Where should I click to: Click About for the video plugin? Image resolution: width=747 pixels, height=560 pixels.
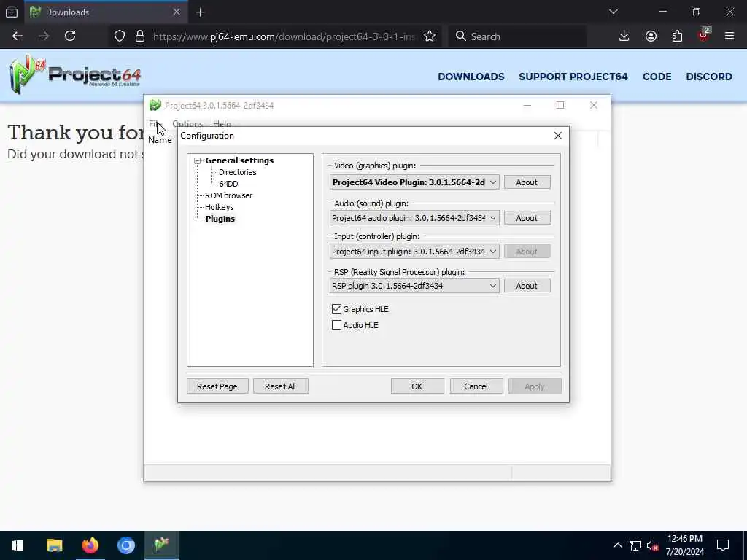pyautogui.click(x=527, y=182)
